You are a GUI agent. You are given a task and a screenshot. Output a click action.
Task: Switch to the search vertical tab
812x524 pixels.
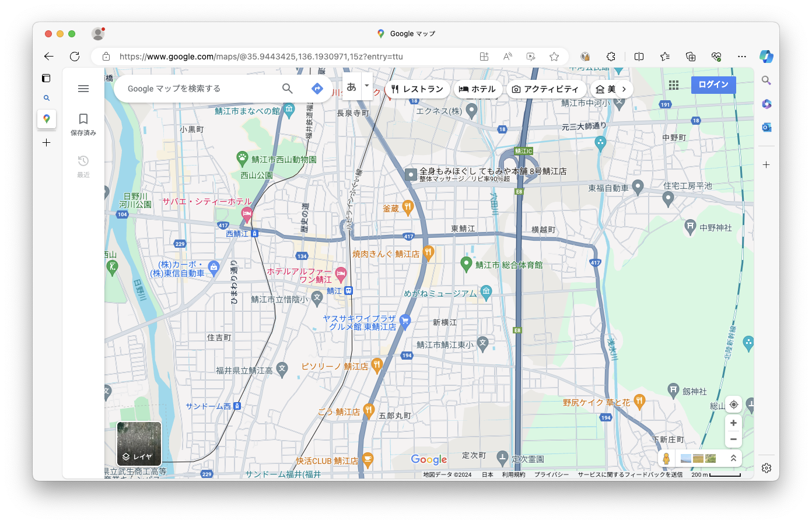click(x=47, y=98)
